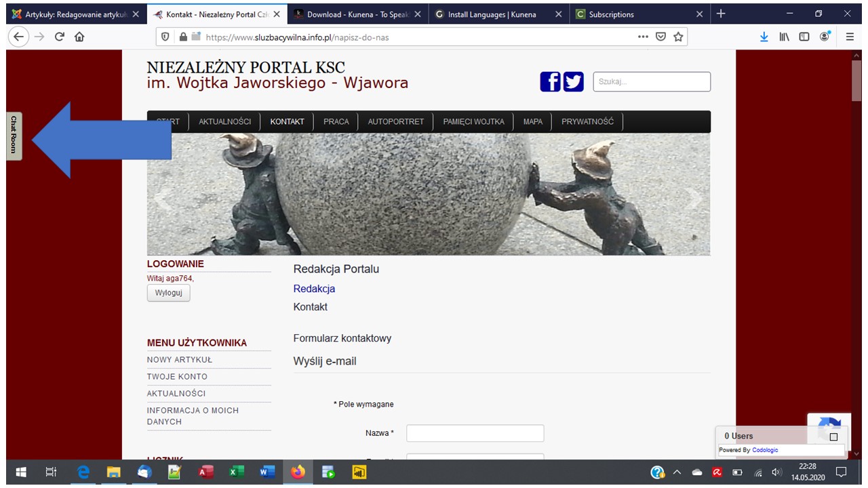Screen dimensions: 868x488
Task: Open the Redakcja link
Action: click(314, 289)
